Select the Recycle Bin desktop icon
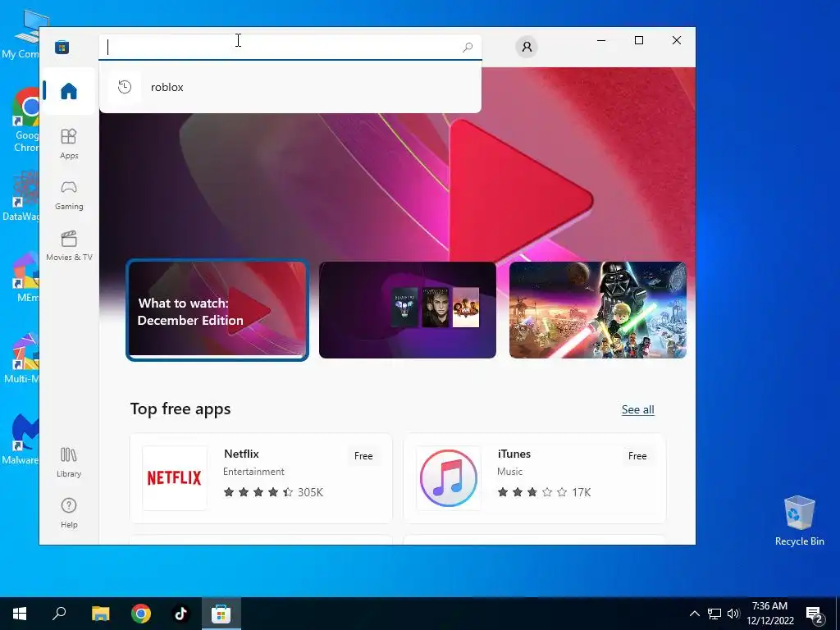The height and width of the screenshot is (630, 840). [799, 521]
